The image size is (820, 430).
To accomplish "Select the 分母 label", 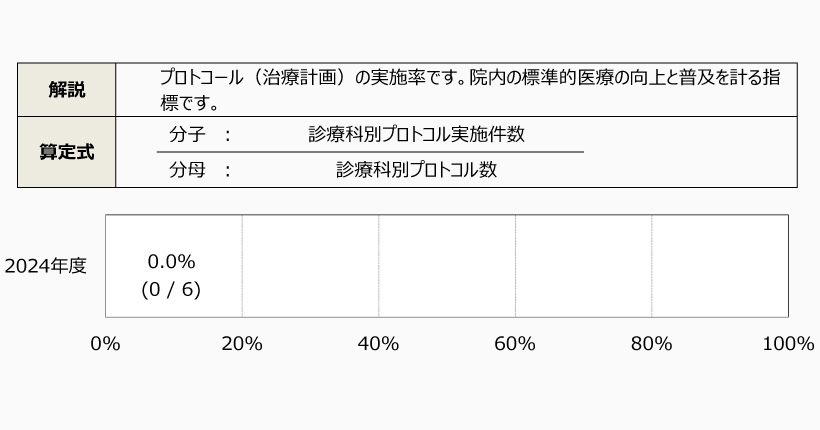I will 187,170.
